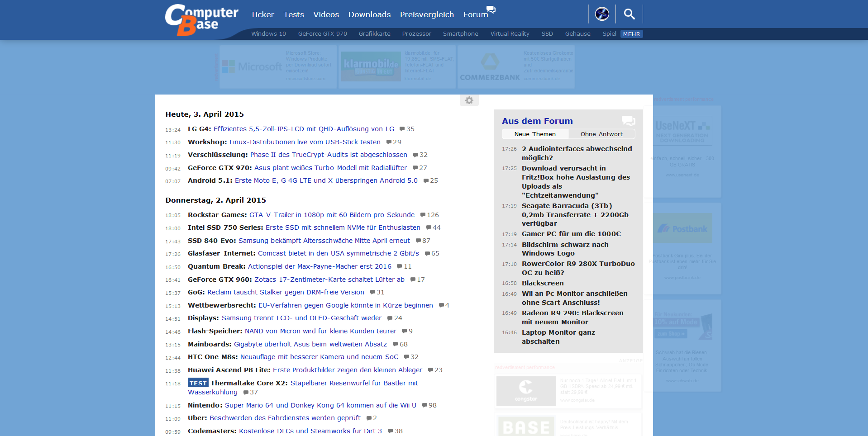The width and height of the screenshot is (868, 436).
Task: Click the Microsoft Store advertisement banner
Action: coord(278,66)
